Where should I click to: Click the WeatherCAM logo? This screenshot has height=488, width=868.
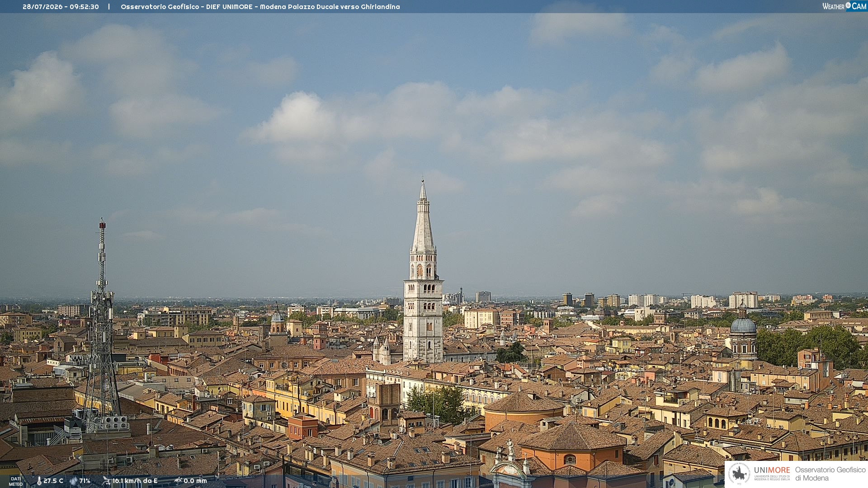tap(844, 6)
